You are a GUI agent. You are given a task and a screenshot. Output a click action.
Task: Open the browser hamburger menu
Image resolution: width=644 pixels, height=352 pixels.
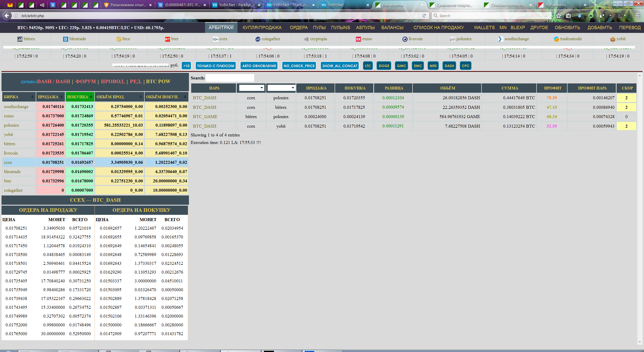pyautogui.click(x=637, y=16)
